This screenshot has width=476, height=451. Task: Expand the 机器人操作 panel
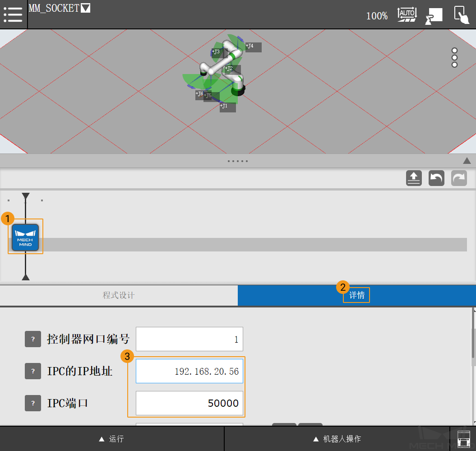click(x=337, y=439)
